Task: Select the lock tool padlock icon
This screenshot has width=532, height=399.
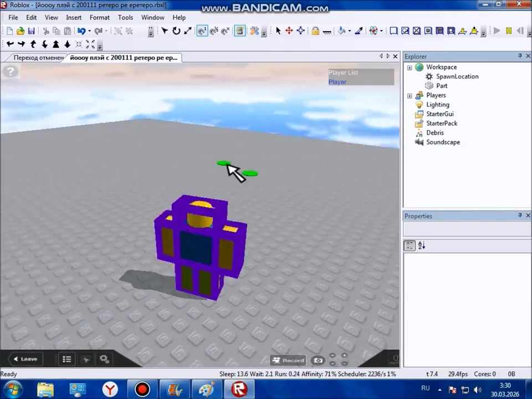Action: pyautogui.click(x=315, y=31)
